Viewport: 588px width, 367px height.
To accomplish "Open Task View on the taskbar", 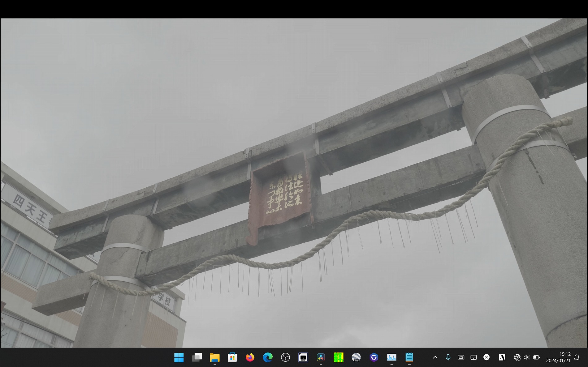I will tap(197, 357).
